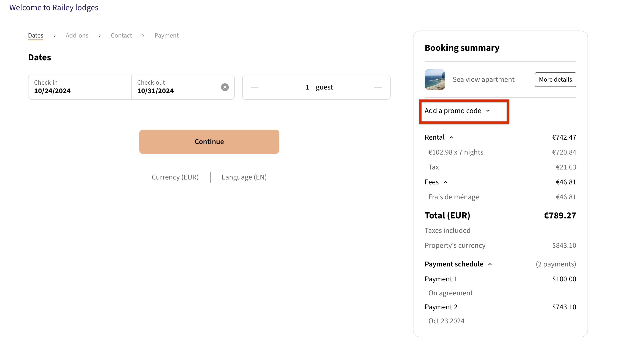Change the Language (EN) setting
This screenshot has width=644, height=359.
[244, 177]
